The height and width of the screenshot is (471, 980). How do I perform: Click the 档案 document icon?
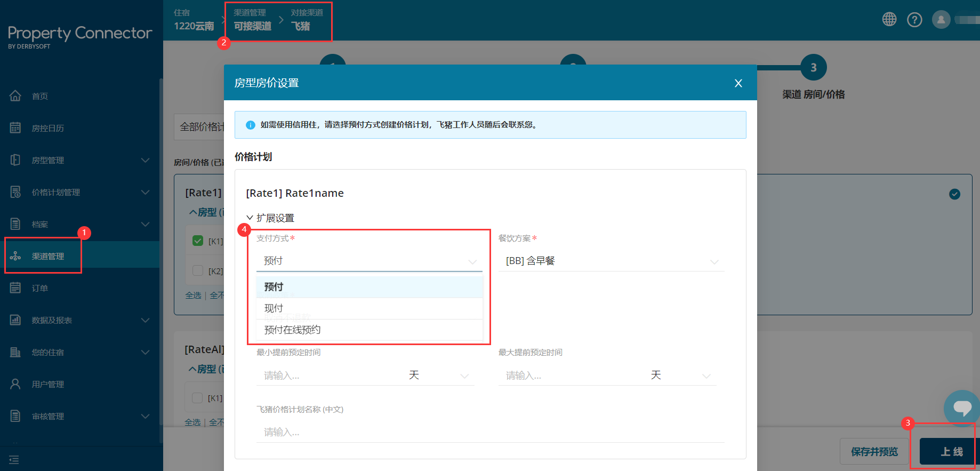pyautogui.click(x=15, y=224)
